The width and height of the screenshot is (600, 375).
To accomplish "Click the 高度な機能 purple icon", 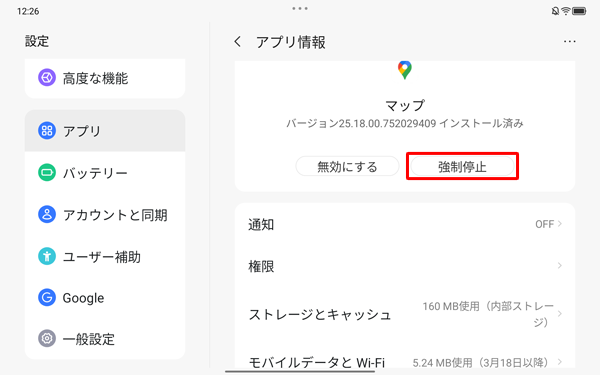I will click(x=47, y=78).
